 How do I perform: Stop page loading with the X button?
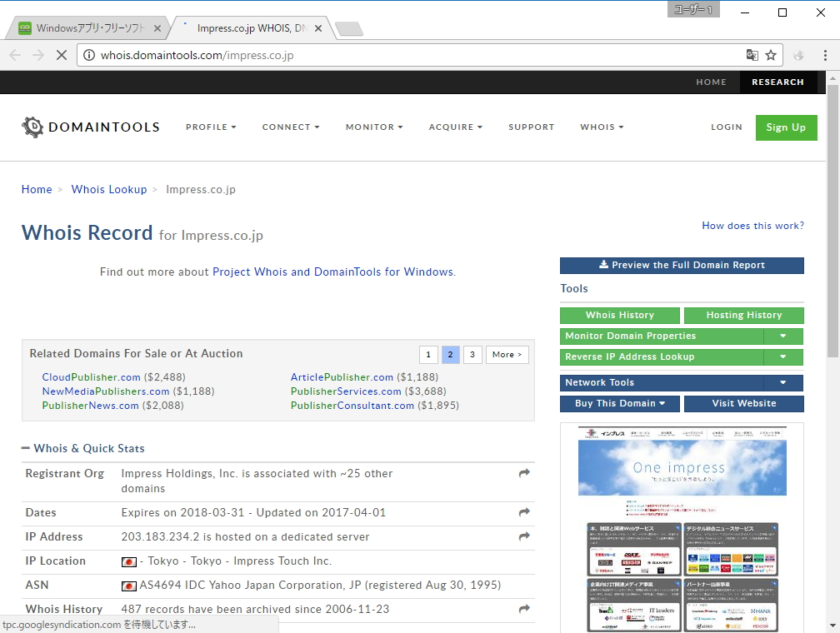[x=62, y=55]
